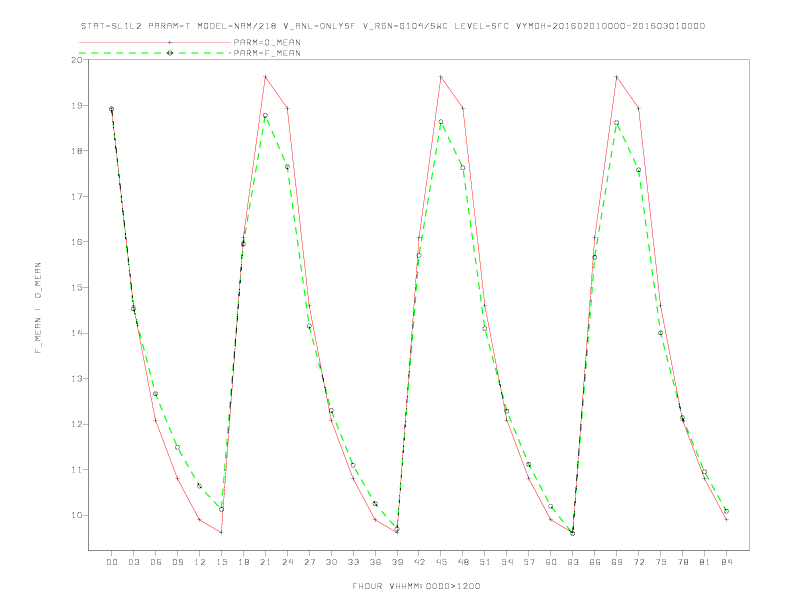Click x-axis forecast hour label 24
The height and width of the screenshot is (612, 792).
pyautogui.click(x=287, y=562)
